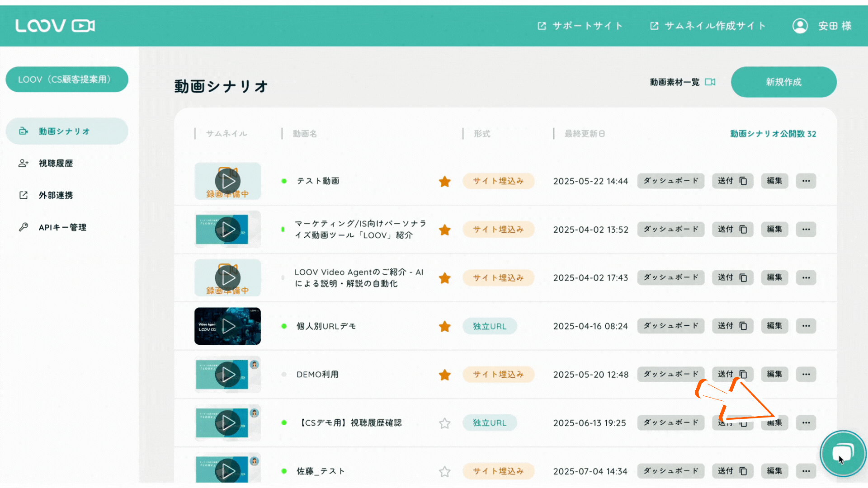Open the more options menu for テスト動画
The height and width of the screenshot is (488, 868).
(806, 181)
